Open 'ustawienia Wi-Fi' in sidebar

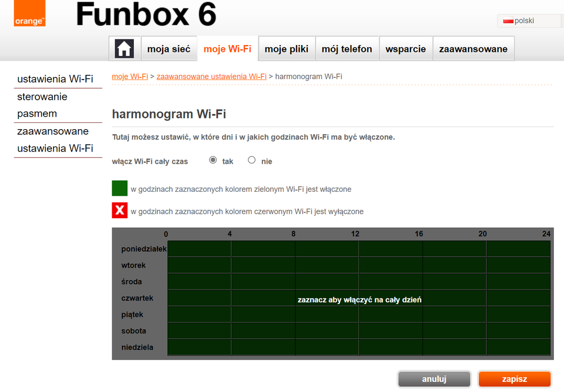[55, 79]
